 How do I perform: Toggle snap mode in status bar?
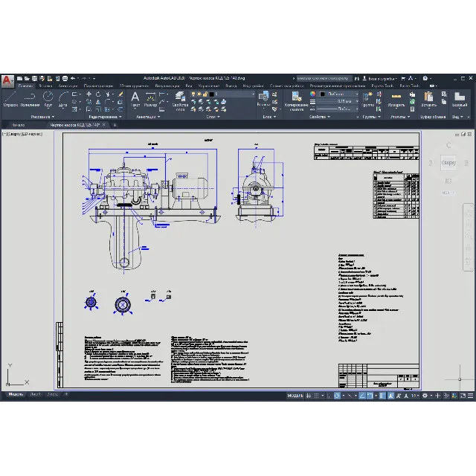pyautogui.click(x=316, y=396)
